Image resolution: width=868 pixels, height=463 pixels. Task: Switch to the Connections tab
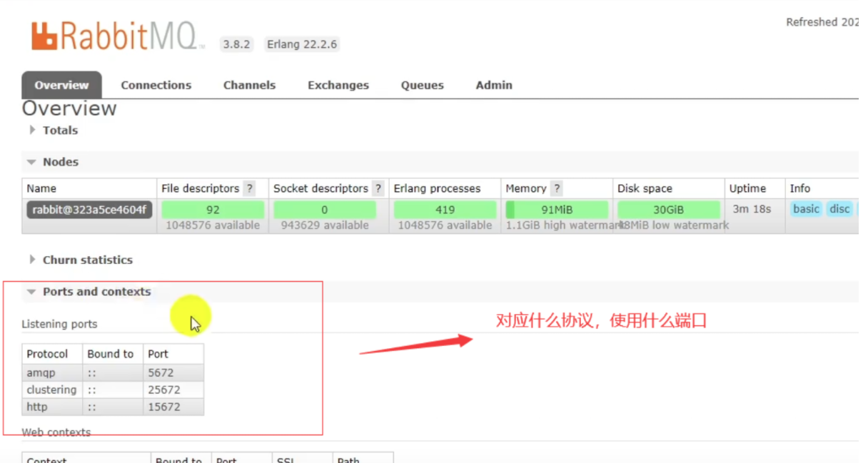coord(156,85)
